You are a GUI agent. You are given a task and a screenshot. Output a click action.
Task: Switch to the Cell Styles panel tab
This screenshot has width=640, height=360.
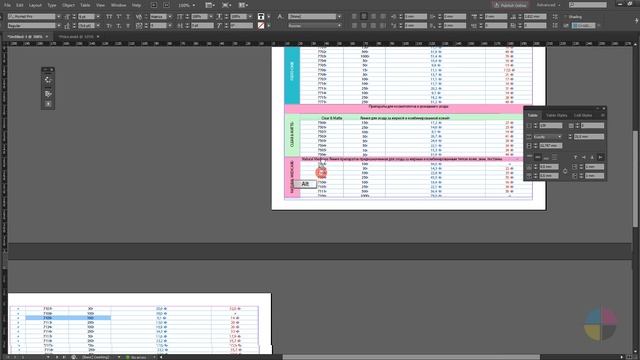click(583, 116)
